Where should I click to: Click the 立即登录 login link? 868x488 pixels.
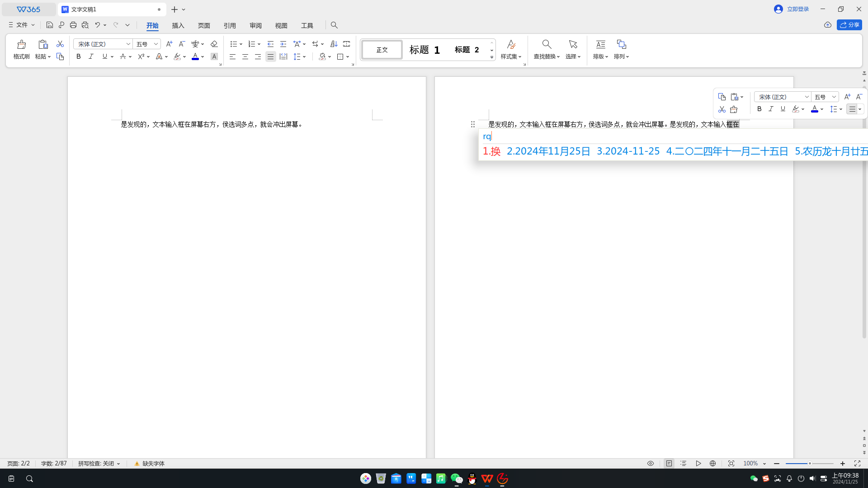(798, 9)
